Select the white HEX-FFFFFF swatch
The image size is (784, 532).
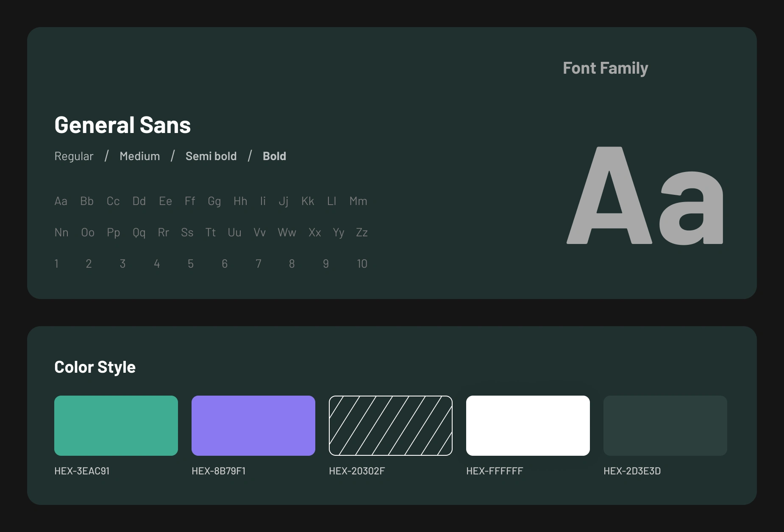pos(528,426)
